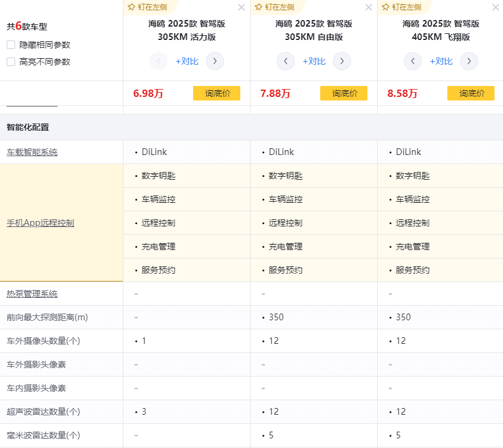This screenshot has width=503, height=448.
Task: Remove the 305KM 自由版 column
Action: 369,7
